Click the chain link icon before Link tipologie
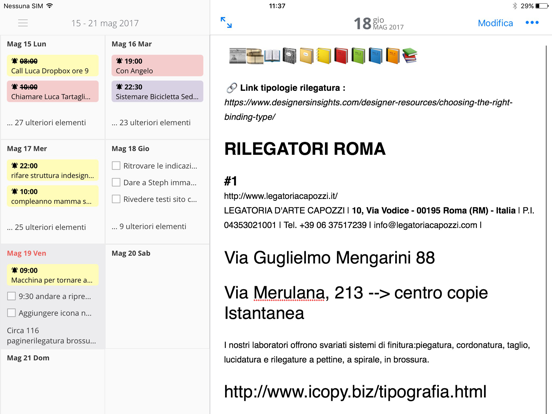552x414 pixels. [x=231, y=88]
